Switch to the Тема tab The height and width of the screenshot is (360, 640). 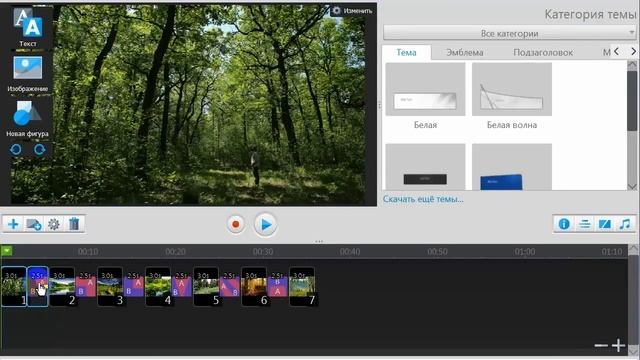[x=406, y=52]
